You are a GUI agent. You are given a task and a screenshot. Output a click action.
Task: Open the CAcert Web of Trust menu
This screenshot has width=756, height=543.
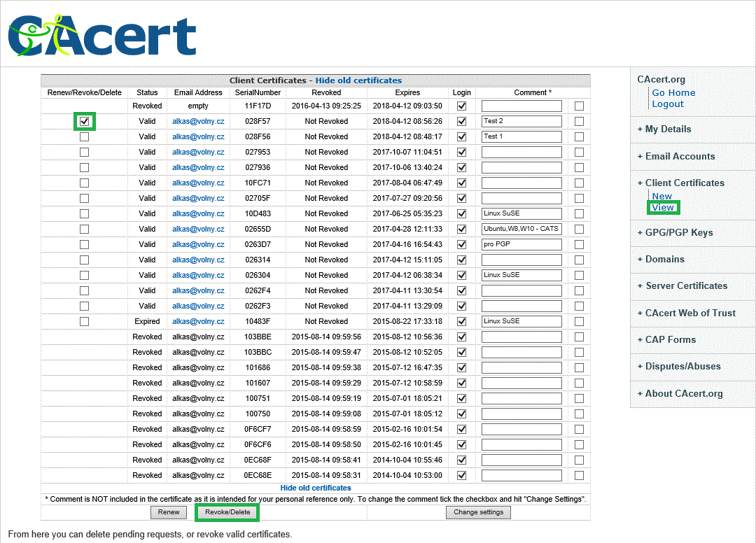click(690, 313)
